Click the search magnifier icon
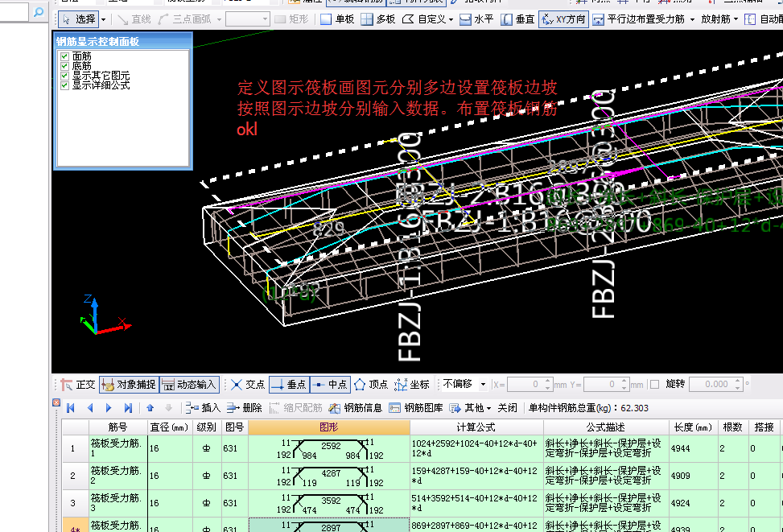This screenshot has width=783, height=532. coord(39,13)
